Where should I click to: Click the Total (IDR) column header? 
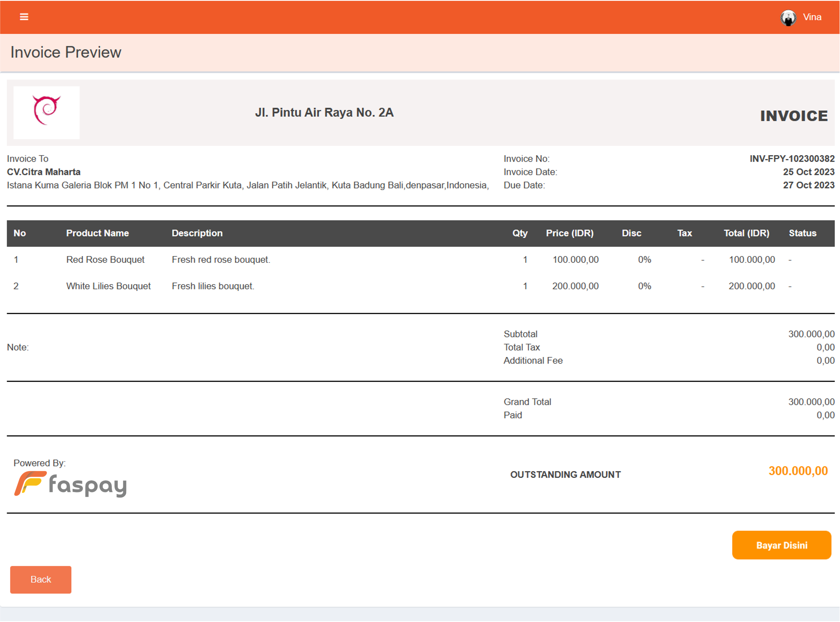[746, 233]
